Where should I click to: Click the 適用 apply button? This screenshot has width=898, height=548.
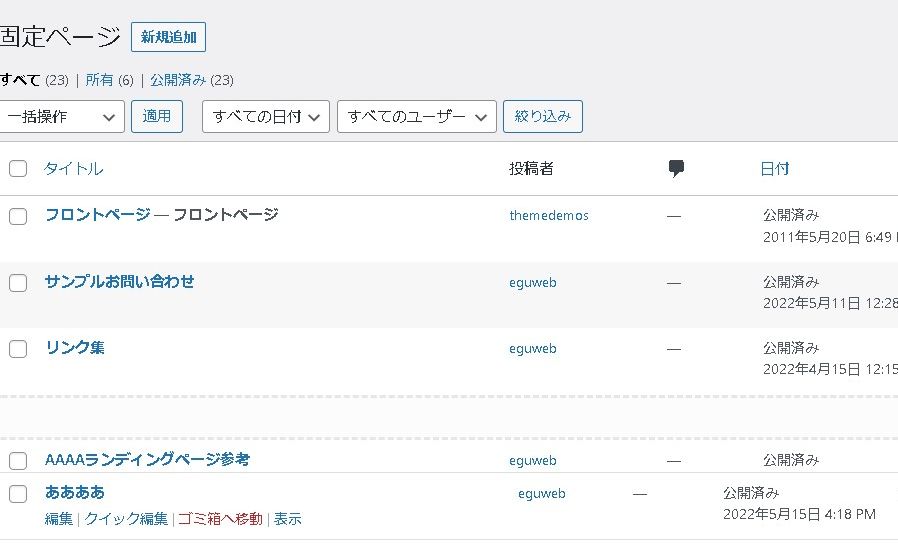pos(157,117)
